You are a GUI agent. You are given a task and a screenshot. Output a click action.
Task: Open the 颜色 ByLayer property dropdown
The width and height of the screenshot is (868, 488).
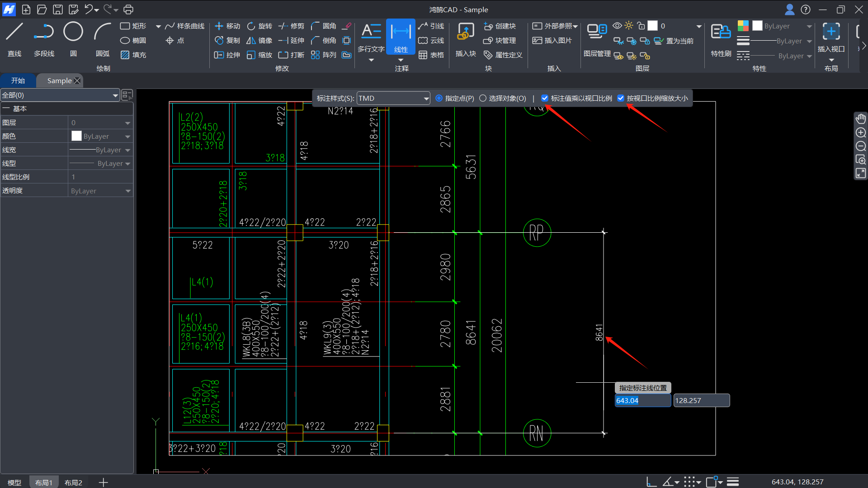(x=127, y=136)
